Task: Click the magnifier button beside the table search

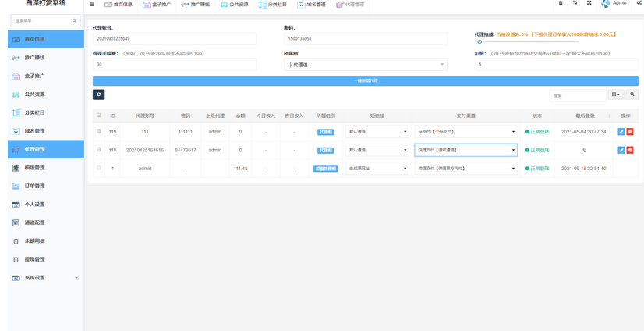Action: [x=632, y=94]
